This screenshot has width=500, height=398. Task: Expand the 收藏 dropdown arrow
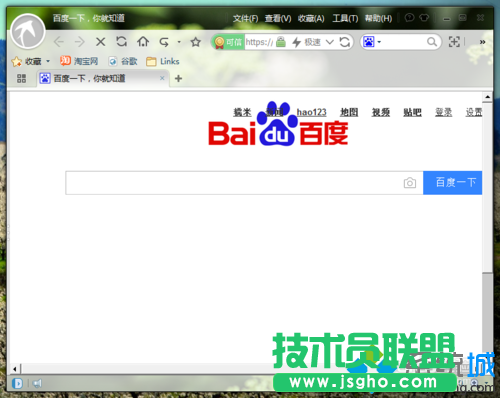click(x=48, y=61)
